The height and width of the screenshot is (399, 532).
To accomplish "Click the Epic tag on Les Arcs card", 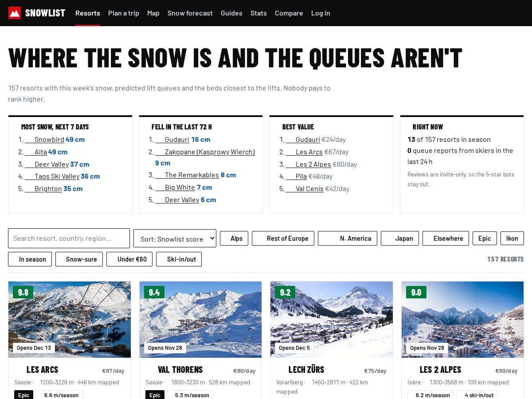I will point(23,395).
